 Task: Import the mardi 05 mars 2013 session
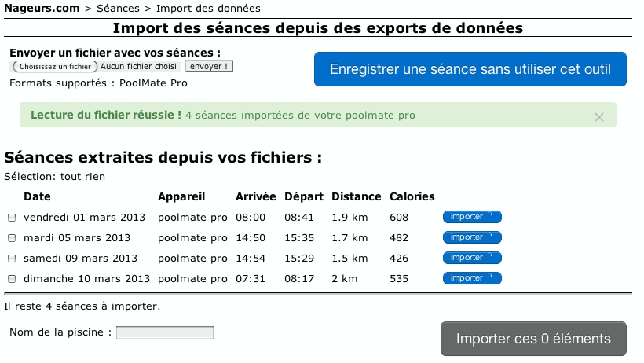click(472, 237)
